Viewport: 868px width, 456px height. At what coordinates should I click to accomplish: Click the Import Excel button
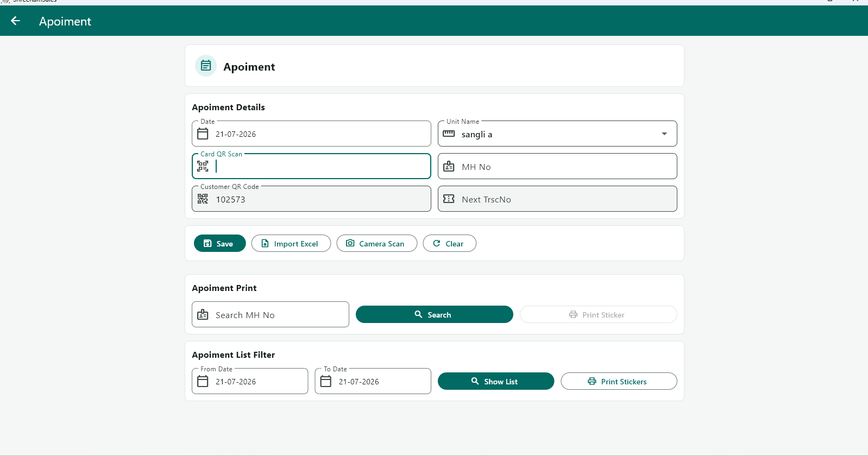(x=291, y=243)
